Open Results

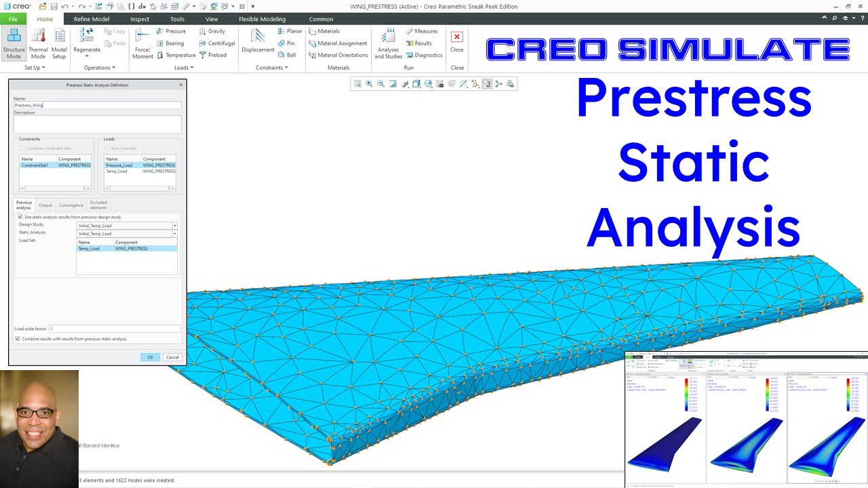[419, 43]
